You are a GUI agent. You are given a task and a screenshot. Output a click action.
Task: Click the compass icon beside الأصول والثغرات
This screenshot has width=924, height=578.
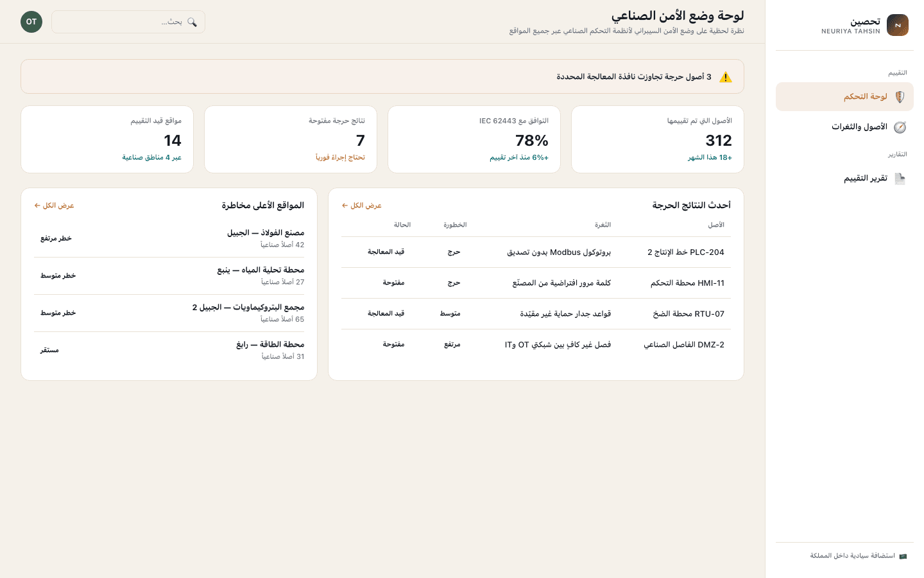(x=900, y=127)
